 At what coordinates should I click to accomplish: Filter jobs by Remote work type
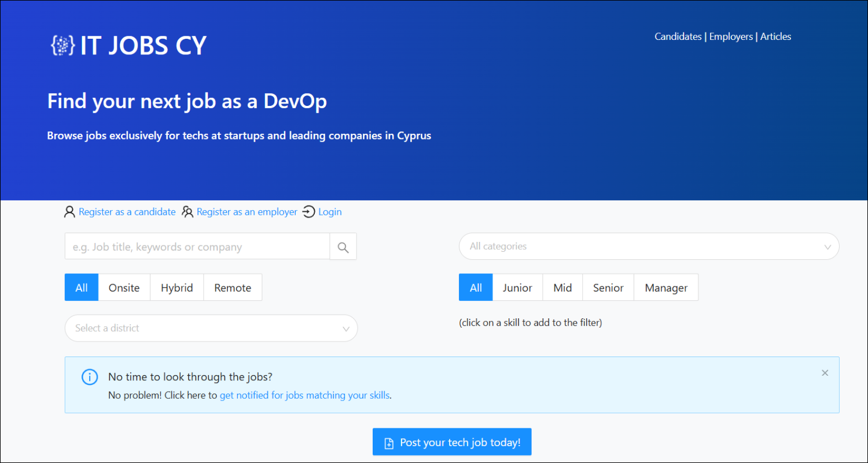click(x=233, y=287)
